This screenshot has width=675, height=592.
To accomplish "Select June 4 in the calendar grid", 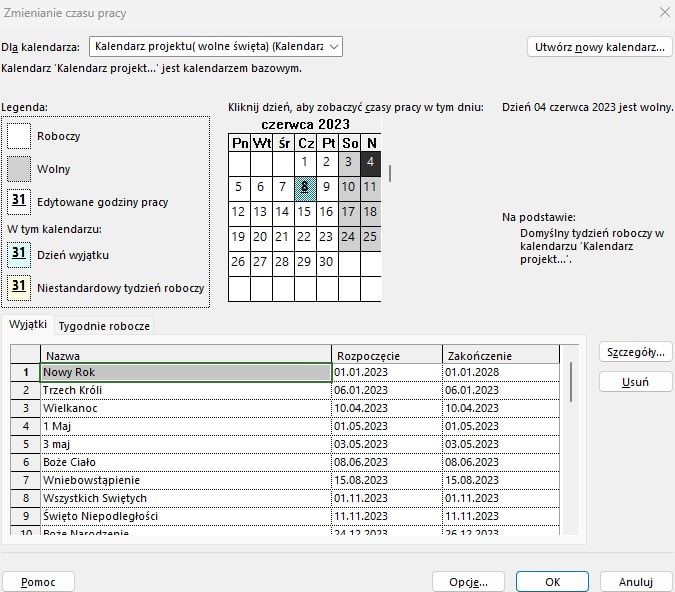I will point(371,161).
